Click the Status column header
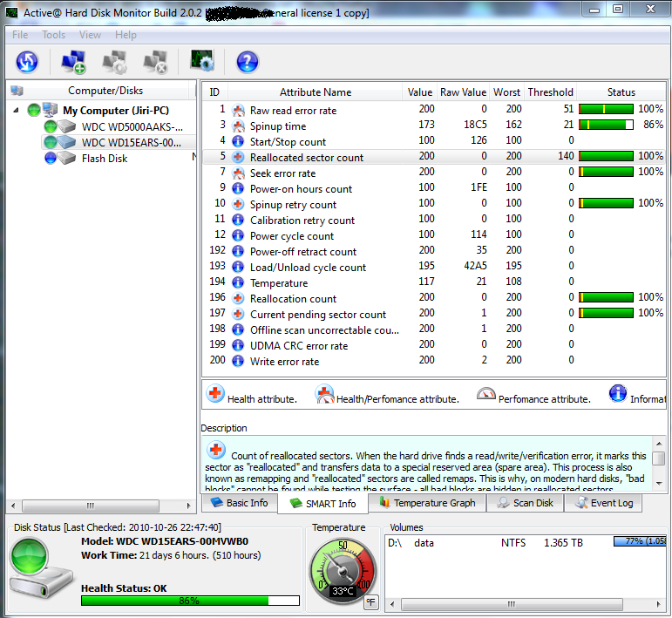This screenshot has height=618, width=672. click(621, 92)
